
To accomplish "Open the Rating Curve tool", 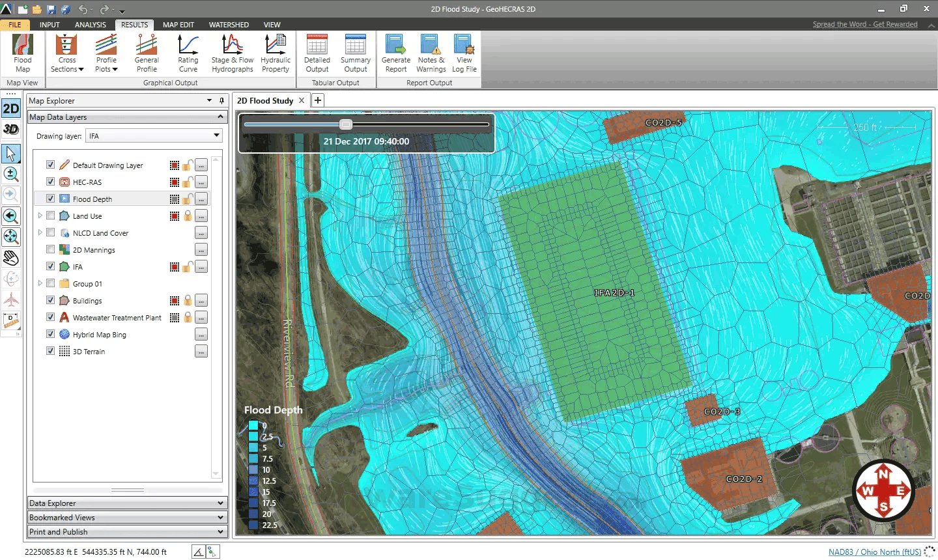I will click(x=188, y=52).
